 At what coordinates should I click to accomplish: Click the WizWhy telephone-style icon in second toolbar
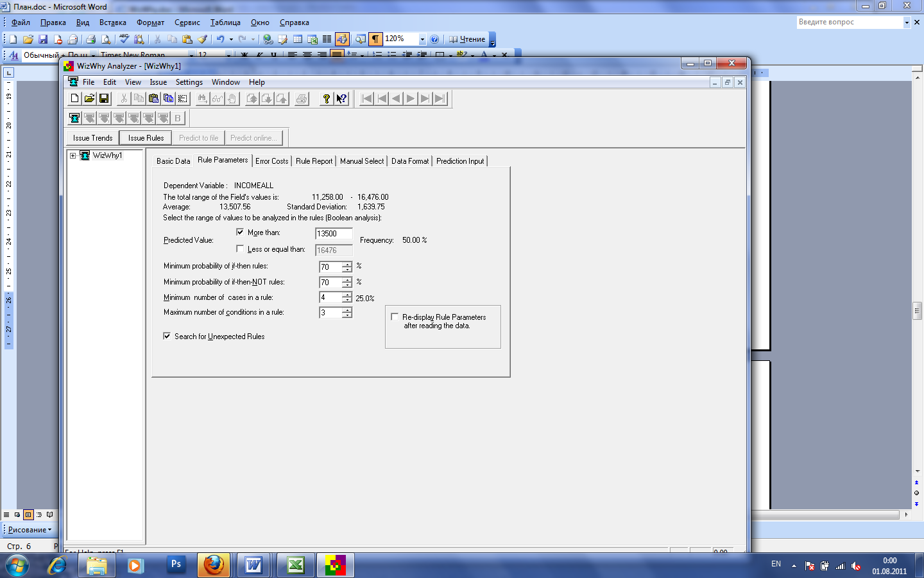click(74, 118)
